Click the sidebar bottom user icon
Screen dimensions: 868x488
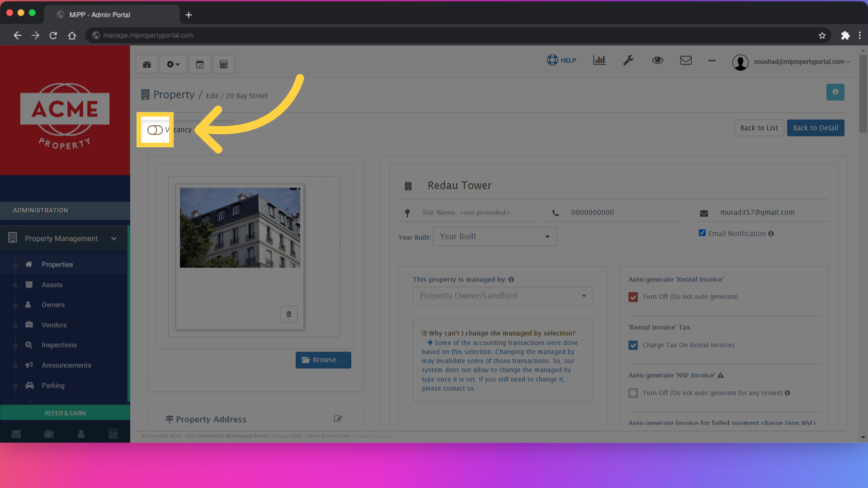point(81,434)
